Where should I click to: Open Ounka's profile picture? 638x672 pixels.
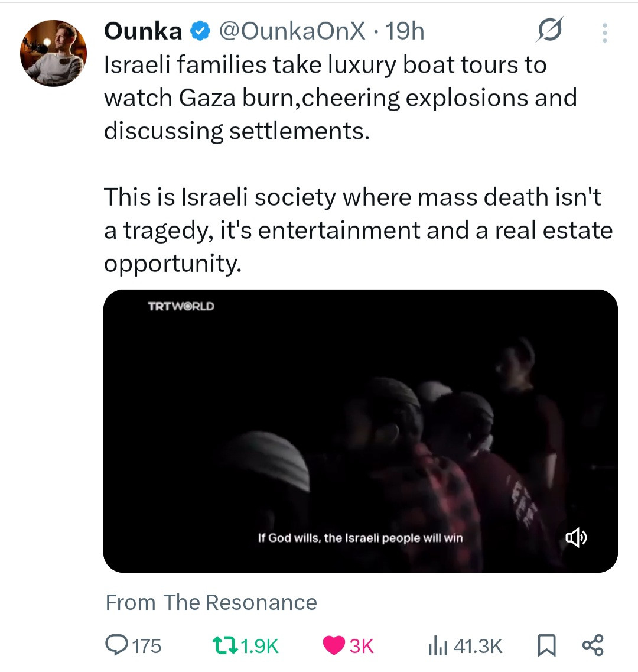click(53, 53)
